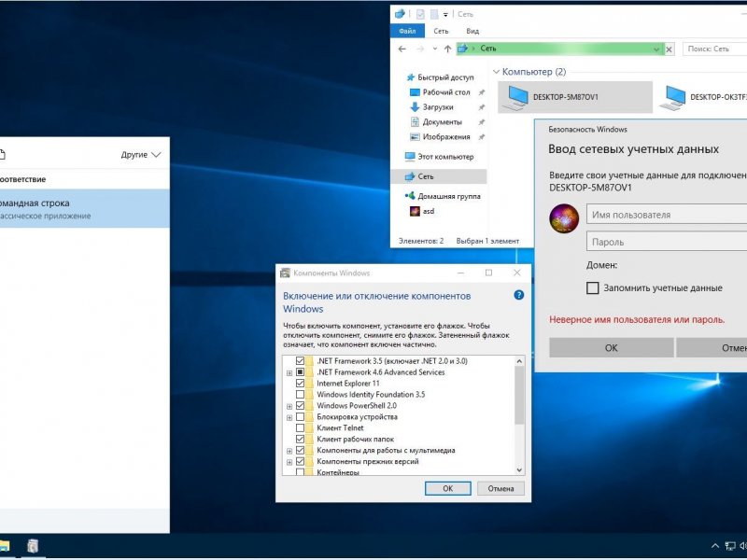Viewport: 747px width, 560px height.
Task: Select the DESKTOP-OK3TF computer
Action: [x=703, y=97]
